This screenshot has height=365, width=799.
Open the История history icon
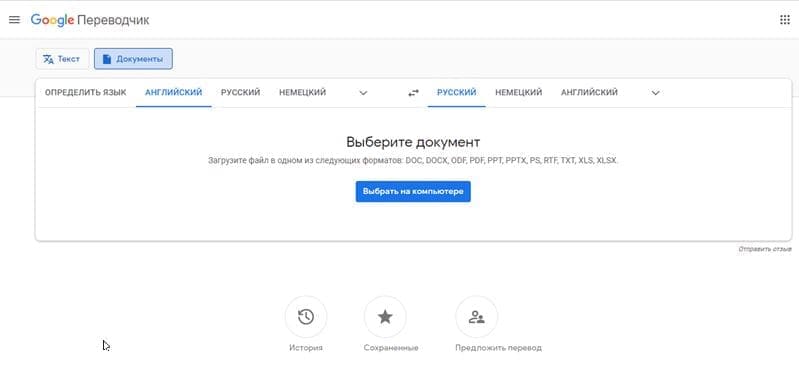click(306, 317)
